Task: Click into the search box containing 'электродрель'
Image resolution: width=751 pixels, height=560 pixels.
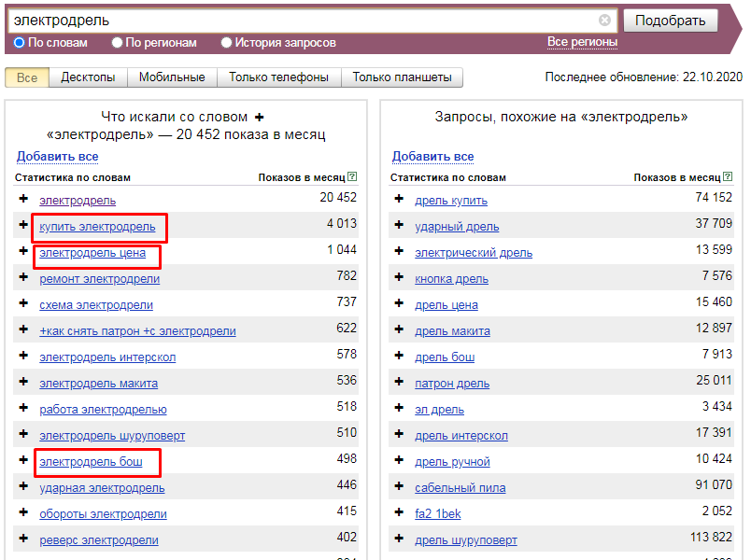Action: click(299, 20)
